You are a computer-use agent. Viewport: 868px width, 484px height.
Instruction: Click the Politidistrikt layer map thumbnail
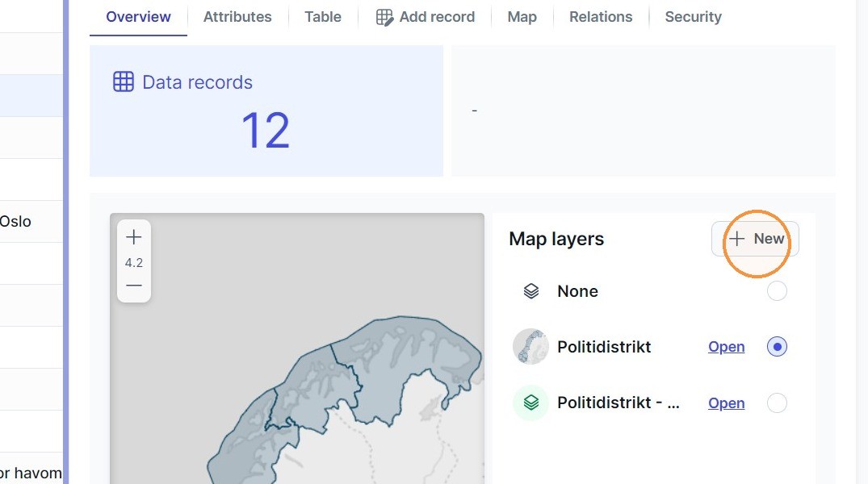[x=530, y=347]
